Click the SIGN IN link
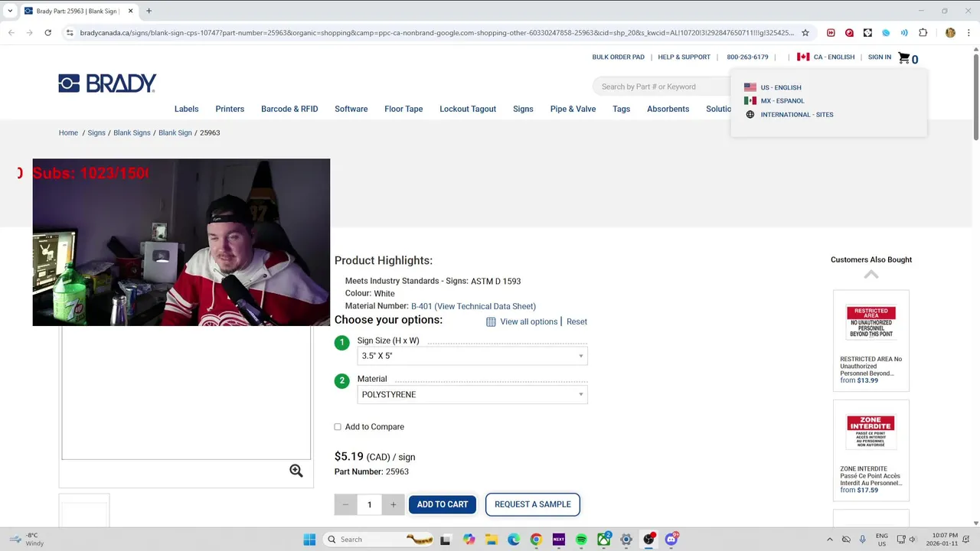This screenshot has height=551, width=980. pos(880,57)
